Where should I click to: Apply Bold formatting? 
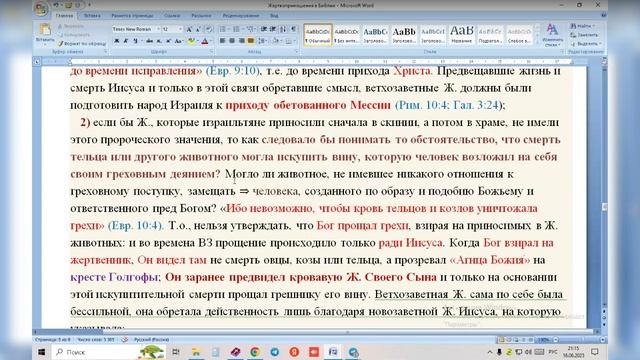pyautogui.click(x=117, y=41)
